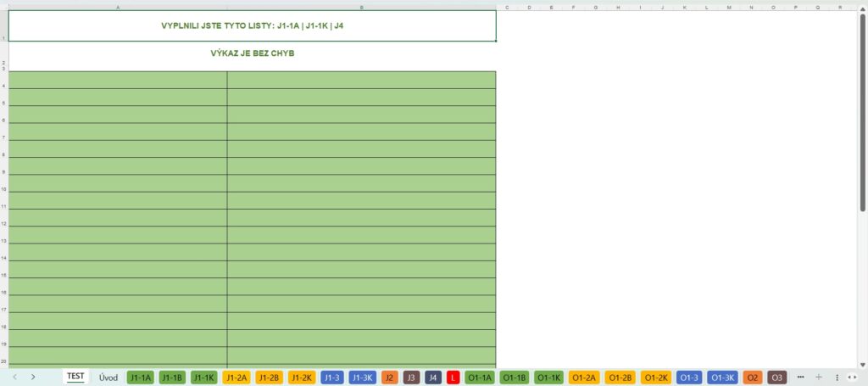Viewport: 868px width, 386px height.
Task: Select the column B header
Action: click(x=361, y=7)
